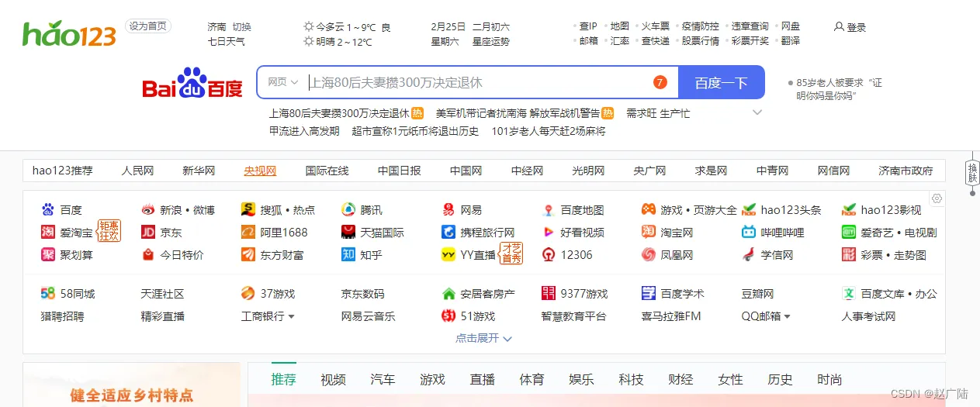
Task: Click the Sohu hot topics icon
Action: (248, 210)
